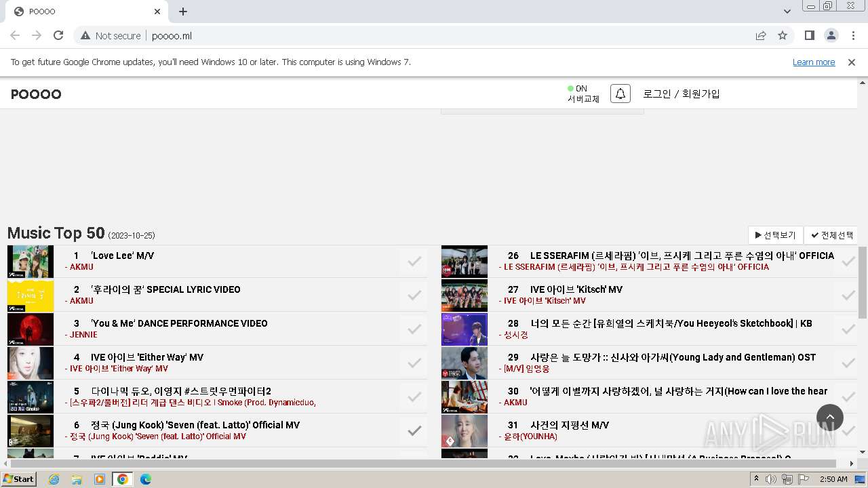Select the POOOO browser tab
Screen dimensions: 868x488
point(87,12)
